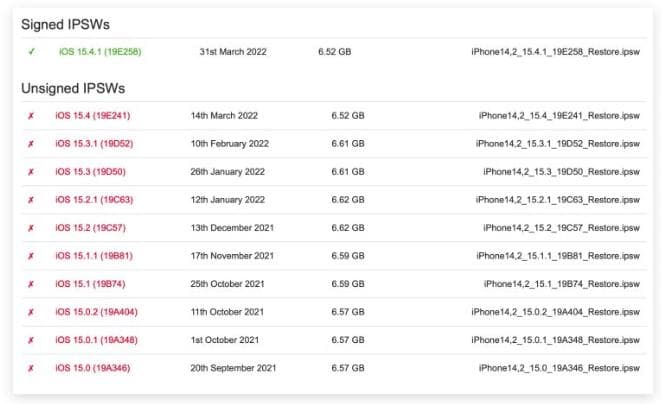
Task: Click the red X icon beside iOS 15.0 (19A346)
Action: (x=31, y=368)
